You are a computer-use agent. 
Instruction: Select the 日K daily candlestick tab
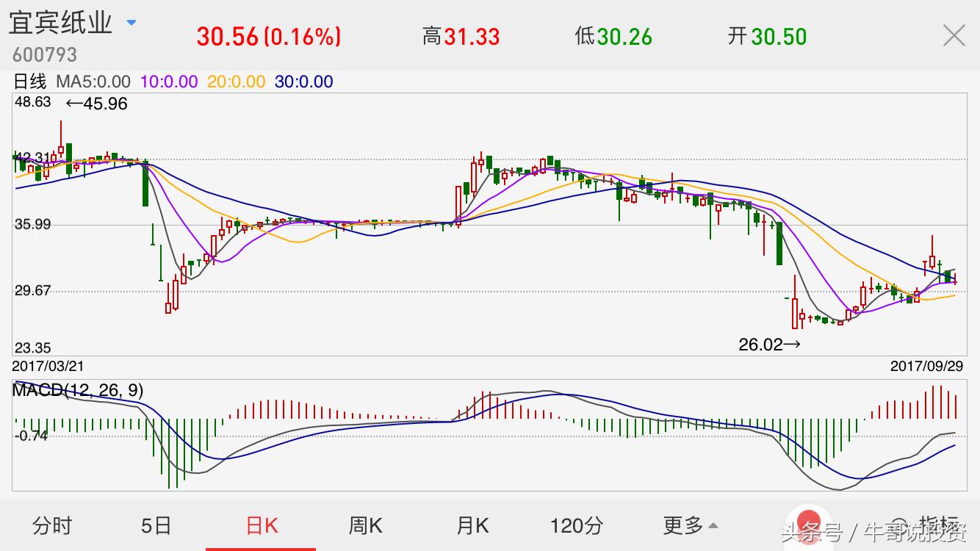[262, 525]
